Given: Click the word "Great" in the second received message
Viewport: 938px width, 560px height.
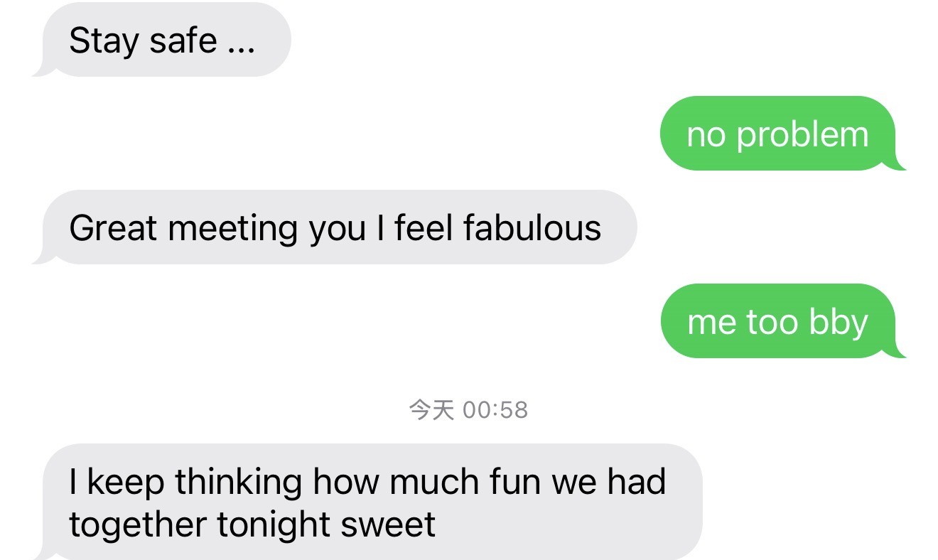Looking at the screenshot, I should click(114, 228).
